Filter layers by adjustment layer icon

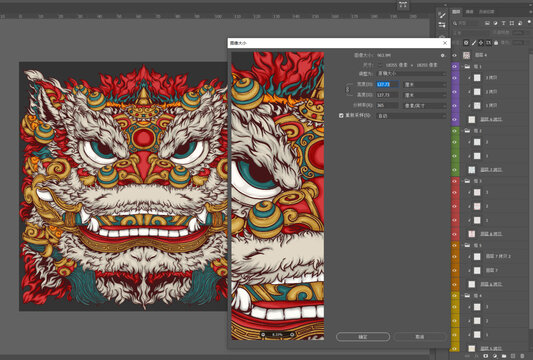[496, 23]
